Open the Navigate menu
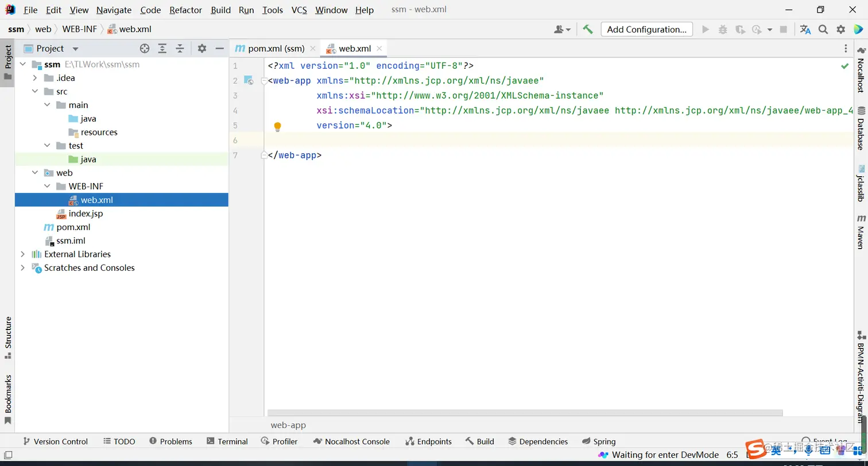Viewport: 868px width, 466px height. pyautogui.click(x=114, y=10)
